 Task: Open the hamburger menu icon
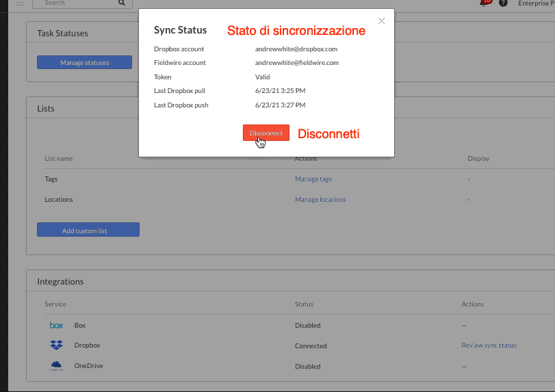[20, 3]
